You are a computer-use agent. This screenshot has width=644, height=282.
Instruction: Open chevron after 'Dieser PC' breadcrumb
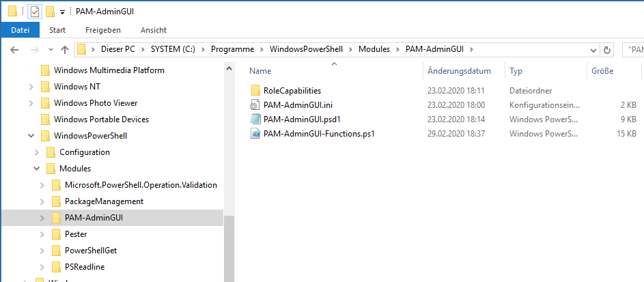[x=143, y=50]
